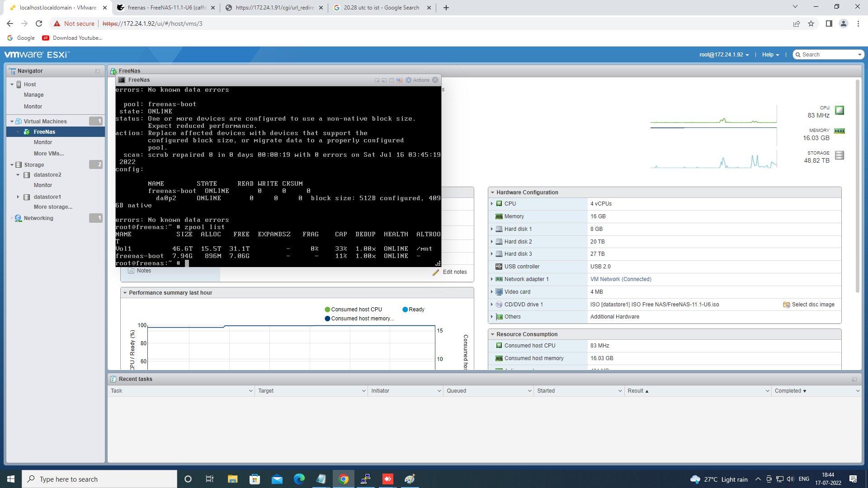
Task: Click the Edit notes pencil icon
Action: tap(436, 272)
